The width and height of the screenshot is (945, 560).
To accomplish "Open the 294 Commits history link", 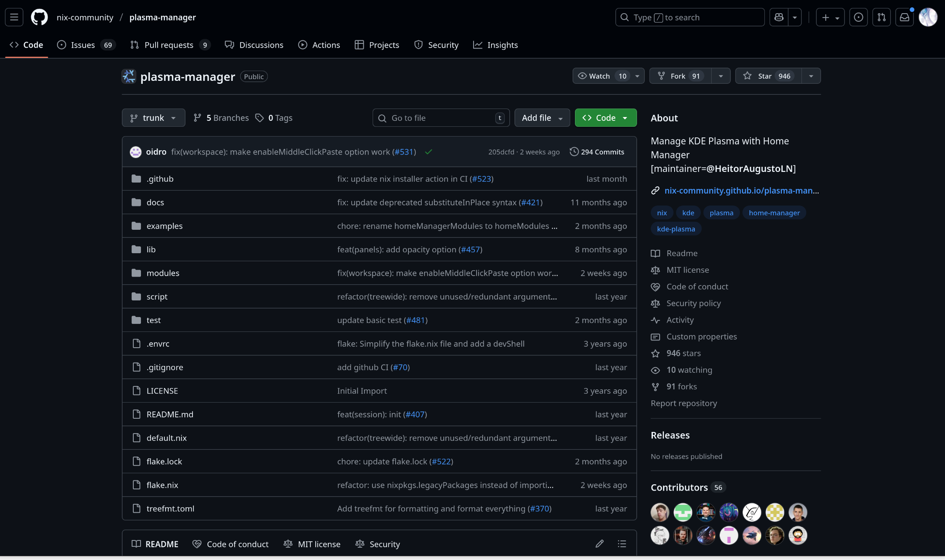I will coord(597,152).
